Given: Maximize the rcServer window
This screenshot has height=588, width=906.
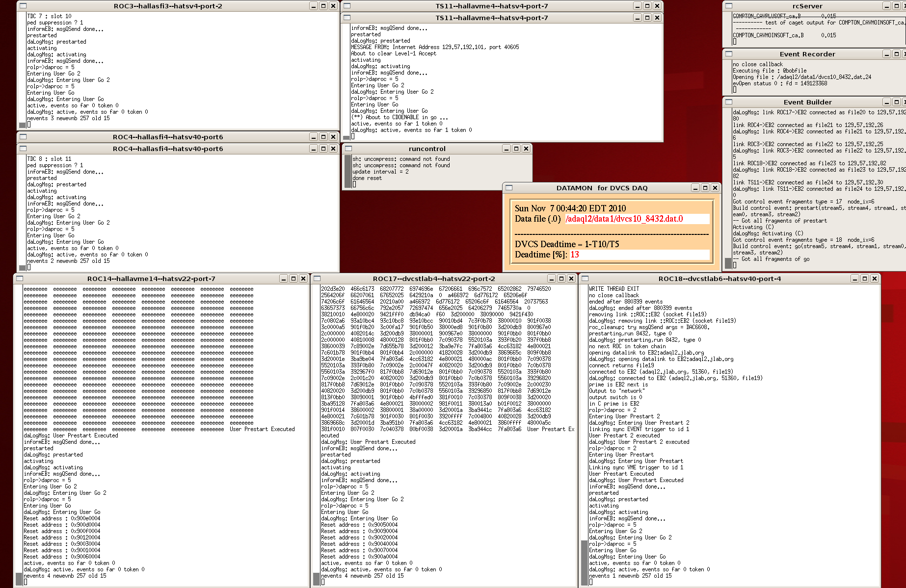Looking at the screenshot, I should 897,6.
